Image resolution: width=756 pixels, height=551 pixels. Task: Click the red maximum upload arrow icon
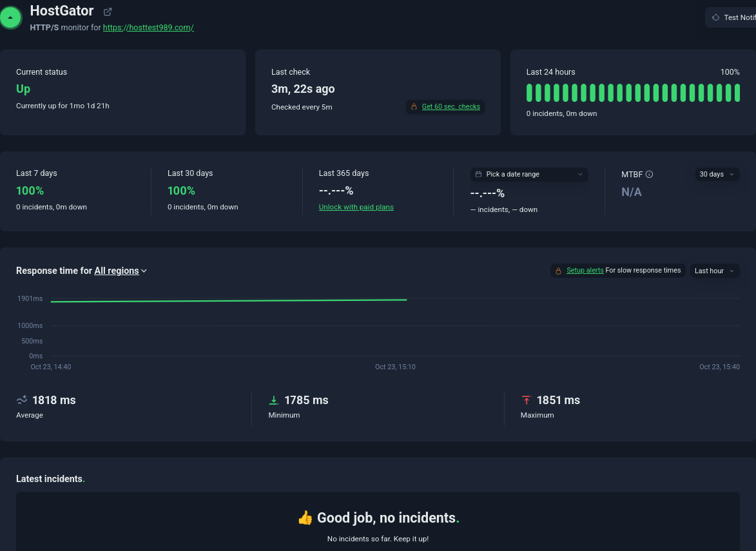tap(526, 400)
